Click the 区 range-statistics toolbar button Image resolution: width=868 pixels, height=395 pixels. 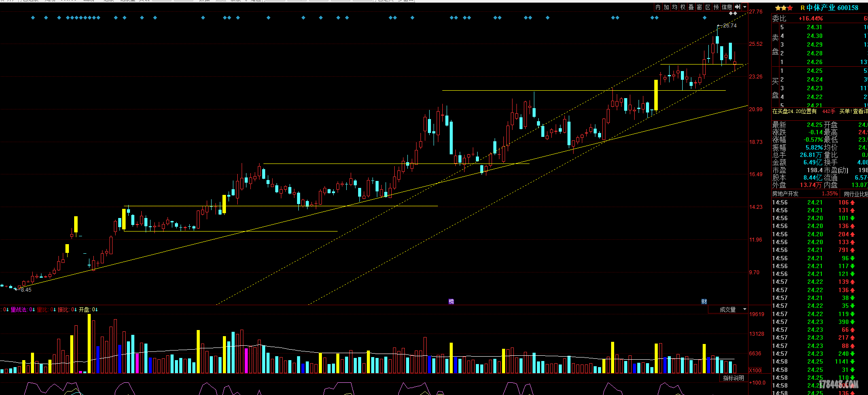tap(708, 7)
